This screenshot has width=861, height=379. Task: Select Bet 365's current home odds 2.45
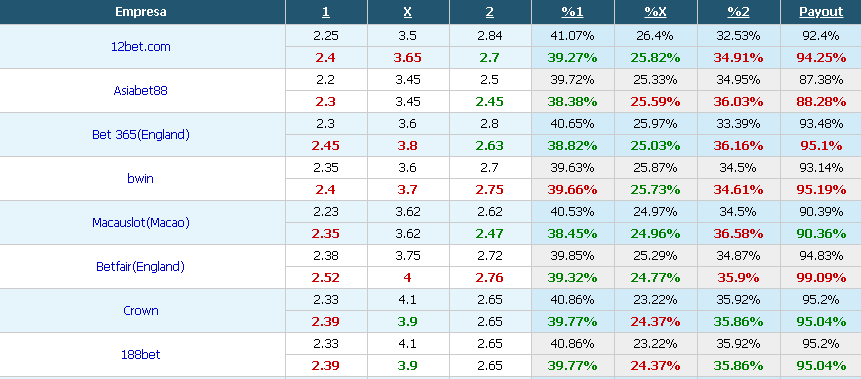(326, 146)
